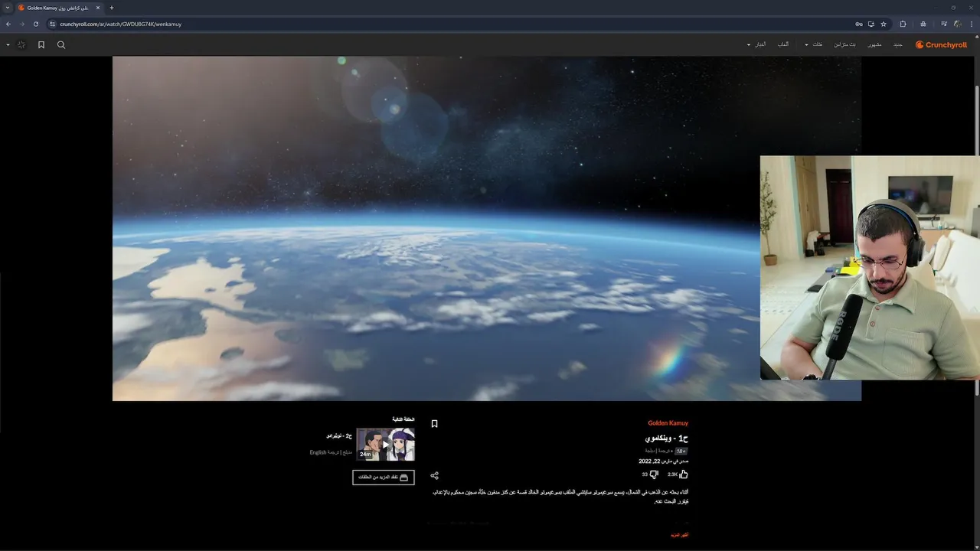Click the episode title ح1 - وينكاموي

click(x=667, y=439)
